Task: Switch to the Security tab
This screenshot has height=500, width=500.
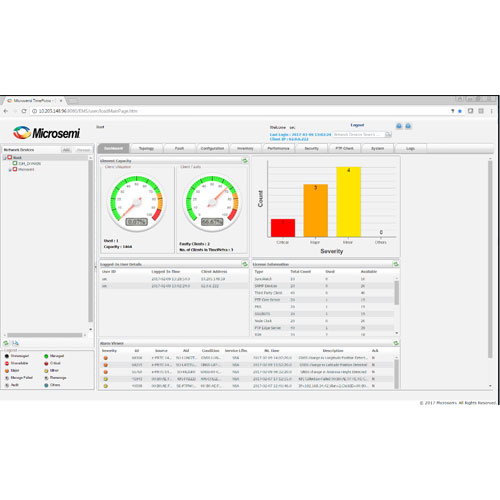Action: click(x=311, y=148)
